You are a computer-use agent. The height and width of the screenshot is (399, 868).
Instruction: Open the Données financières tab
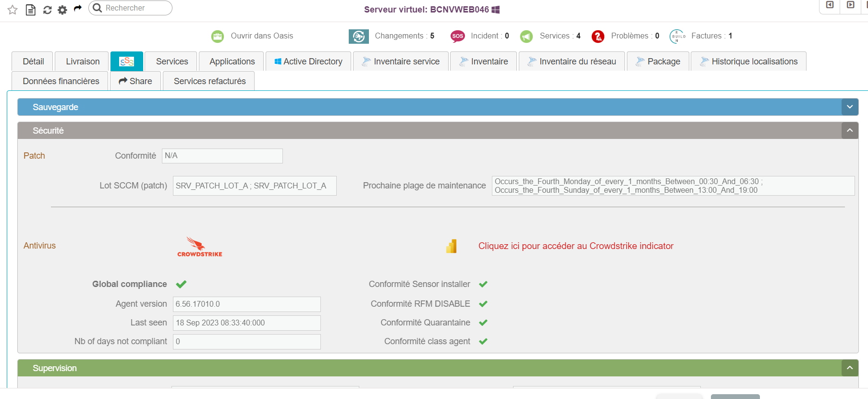pyautogui.click(x=61, y=81)
